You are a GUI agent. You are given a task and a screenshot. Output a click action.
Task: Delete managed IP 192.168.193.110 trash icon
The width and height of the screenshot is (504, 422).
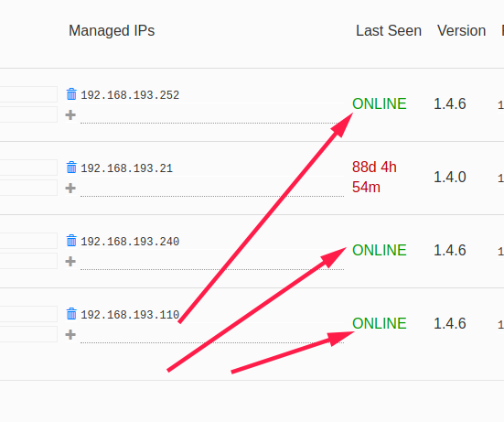(x=71, y=314)
